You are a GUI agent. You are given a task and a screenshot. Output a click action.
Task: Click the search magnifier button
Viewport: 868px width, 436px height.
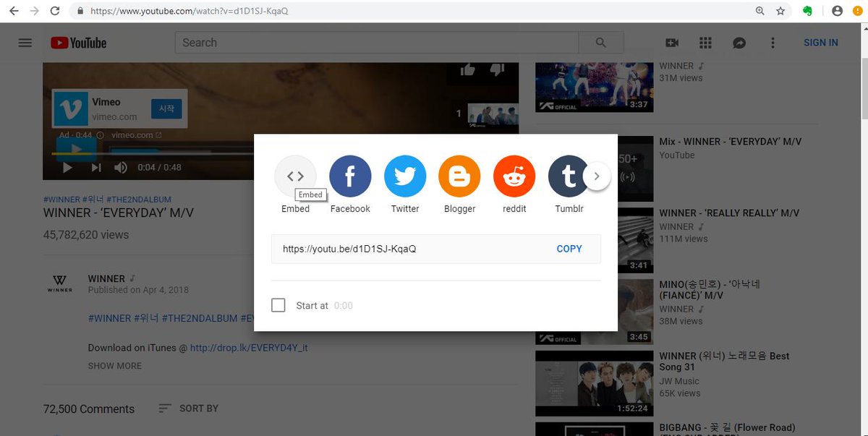click(600, 43)
